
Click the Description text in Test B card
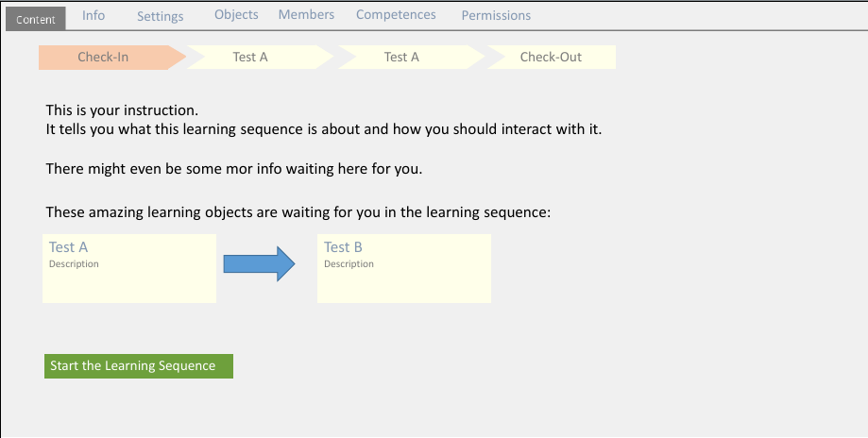(349, 264)
